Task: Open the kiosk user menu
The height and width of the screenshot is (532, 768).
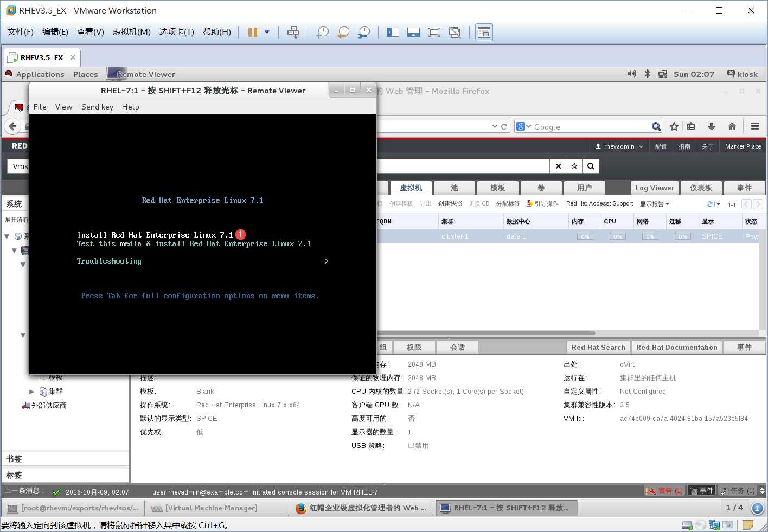Action: [743, 74]
